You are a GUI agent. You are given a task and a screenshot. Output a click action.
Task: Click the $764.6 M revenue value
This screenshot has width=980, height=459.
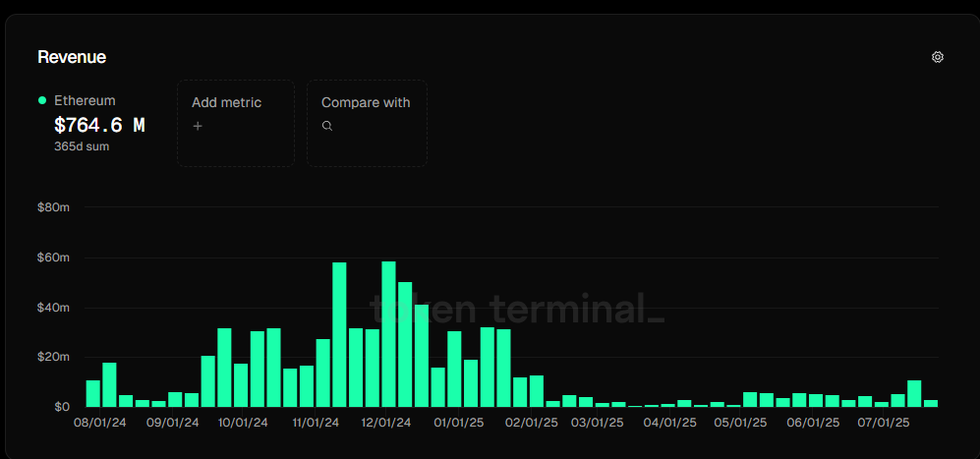tap(99, 125)
